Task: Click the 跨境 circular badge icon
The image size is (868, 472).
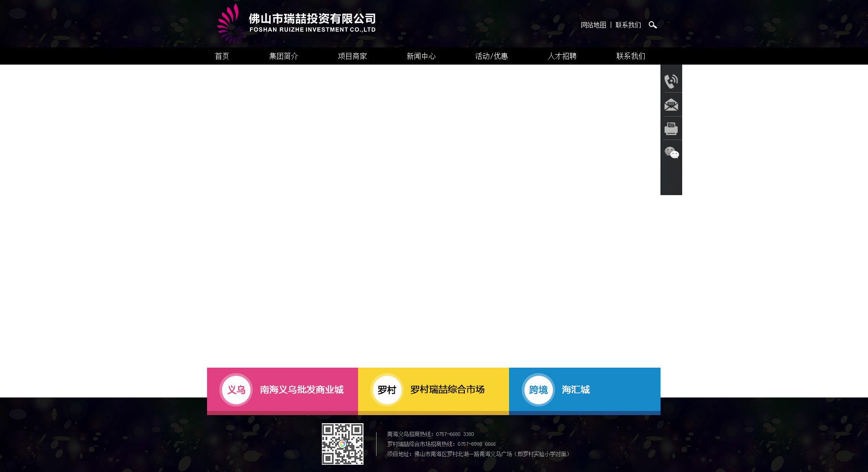Action: (538, 390)
